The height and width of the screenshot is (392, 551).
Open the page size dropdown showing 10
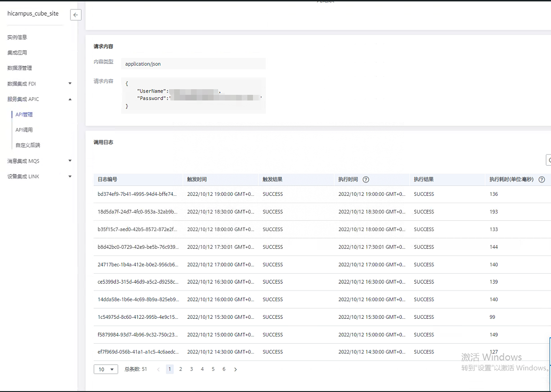[x=106, y=369]
